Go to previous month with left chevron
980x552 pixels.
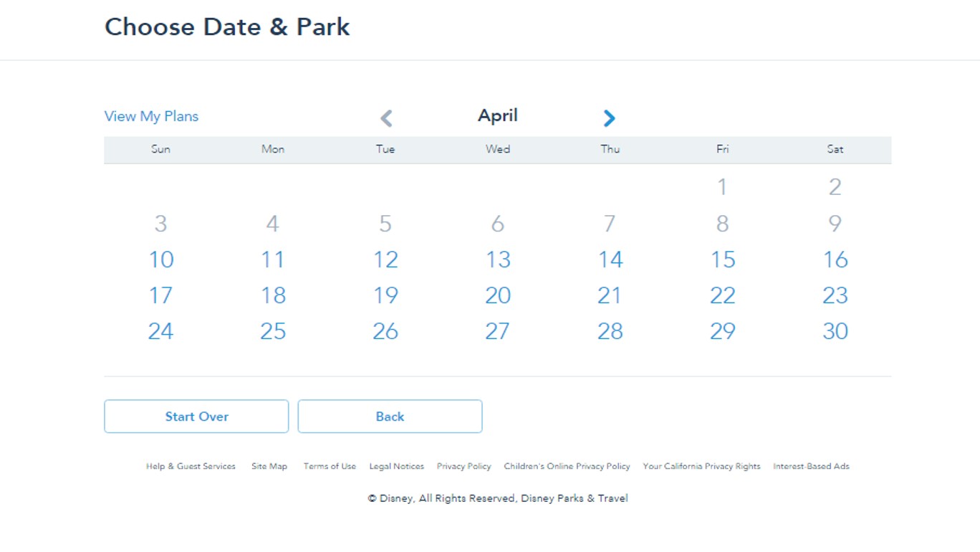[386, 118]
